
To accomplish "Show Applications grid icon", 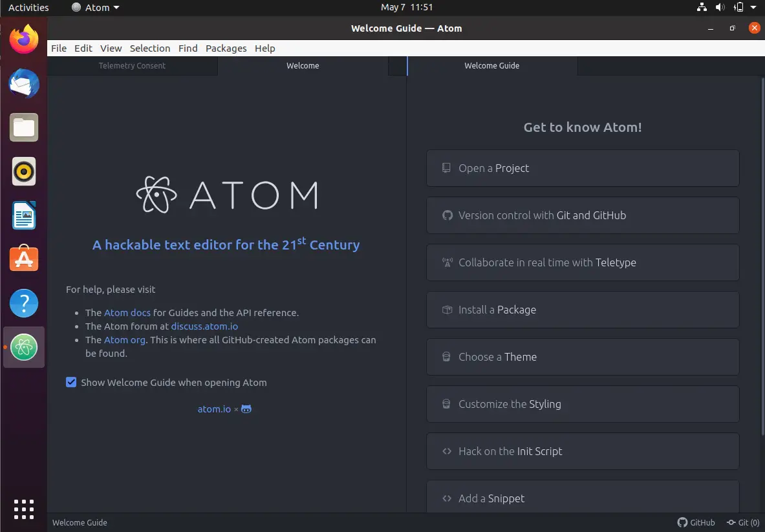I will click(x=23, y=509).
